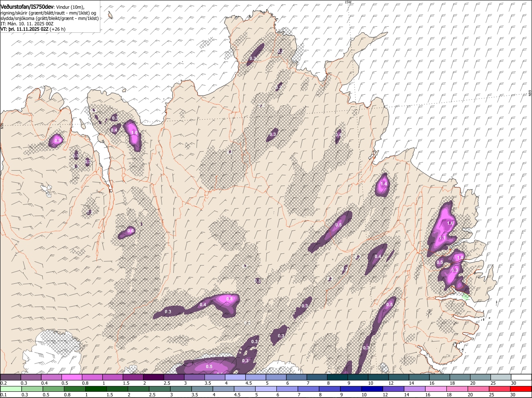This screenshot has height=398, width=532.
Task: Click the 1.1 precipitation value on the map
Action: pyautogui.click(x=442, y=238)
